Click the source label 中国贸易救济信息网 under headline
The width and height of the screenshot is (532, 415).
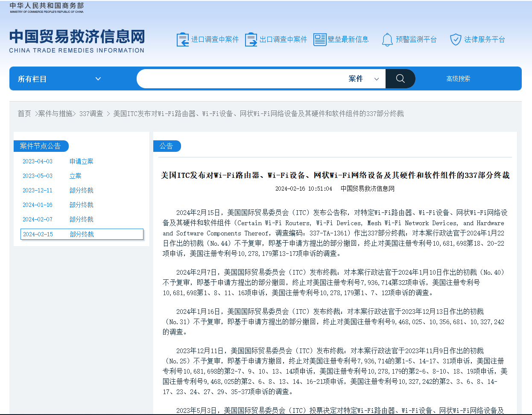click(x=368, y=189)
